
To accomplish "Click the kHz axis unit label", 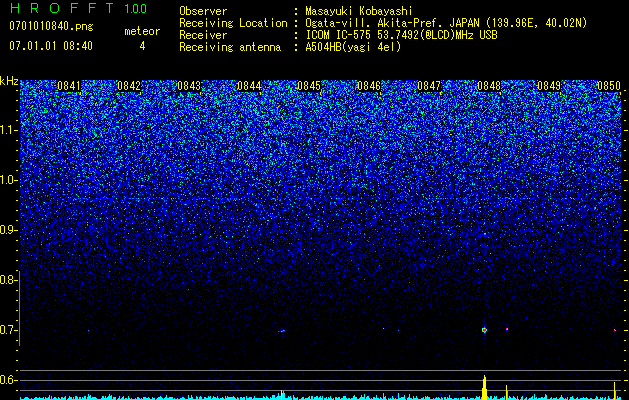I will coord(9,81).
